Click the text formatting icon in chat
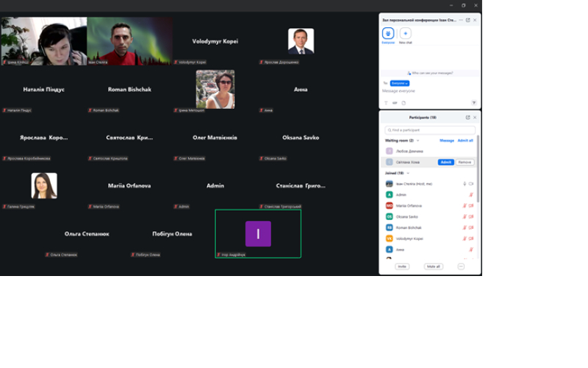Image resolution: width=588 pixels, height=368 pixels. click(x=386, y=103)
